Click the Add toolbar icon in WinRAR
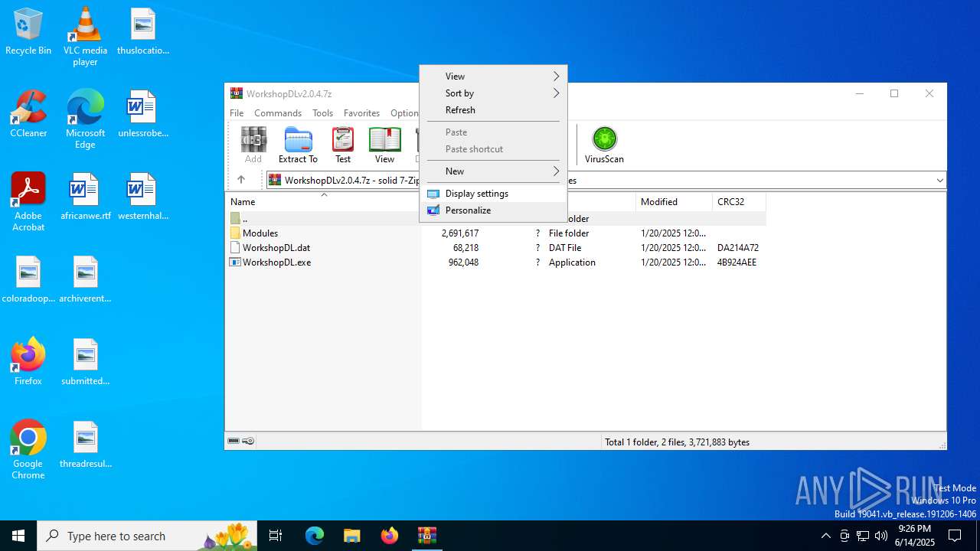Image resolution: width=980 pixels, height=551 pixels. pyautogui.click(x=253, y=145)
